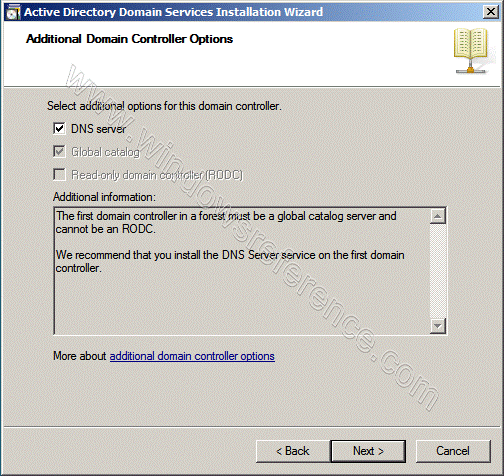Click the Active Directory Domain Services title bar text
Image resolution: width=504 pixels, height=476 pixels.
[x=173, y=12]
